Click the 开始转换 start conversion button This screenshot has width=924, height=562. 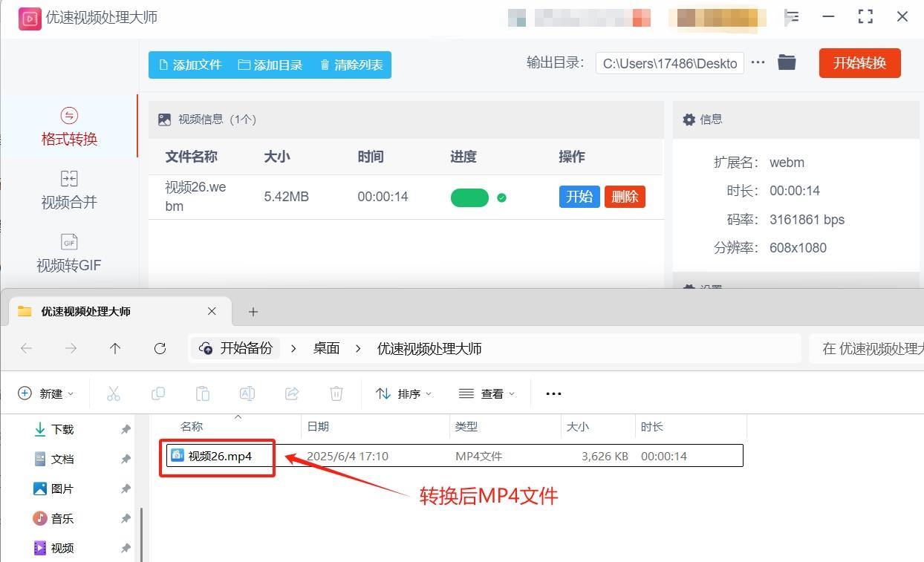859,62
